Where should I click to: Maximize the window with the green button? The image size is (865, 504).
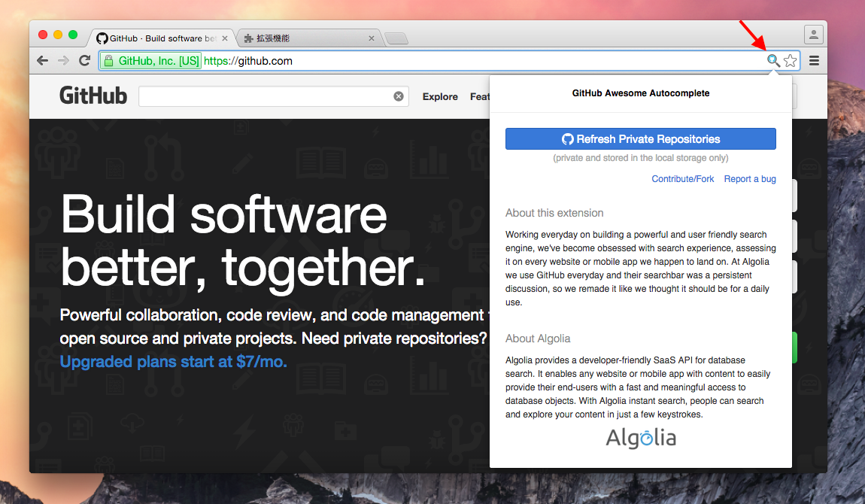(73, 35)
